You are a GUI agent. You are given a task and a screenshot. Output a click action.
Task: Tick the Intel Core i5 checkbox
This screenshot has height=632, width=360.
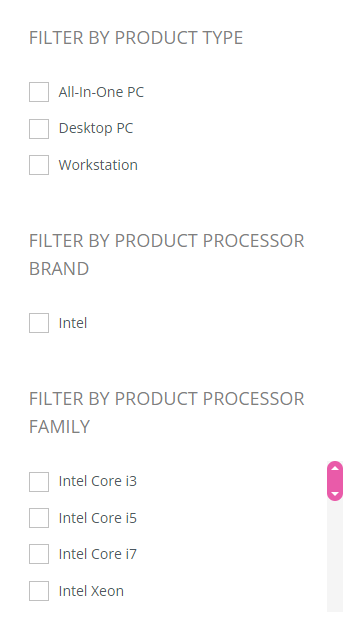39,518
